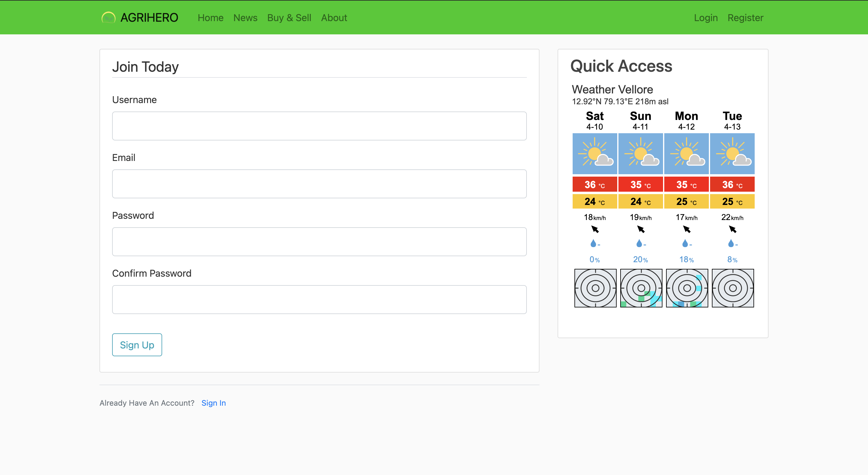Screen dimensions: 868x475
Task: Open the About page
Action: pos(334,18)
